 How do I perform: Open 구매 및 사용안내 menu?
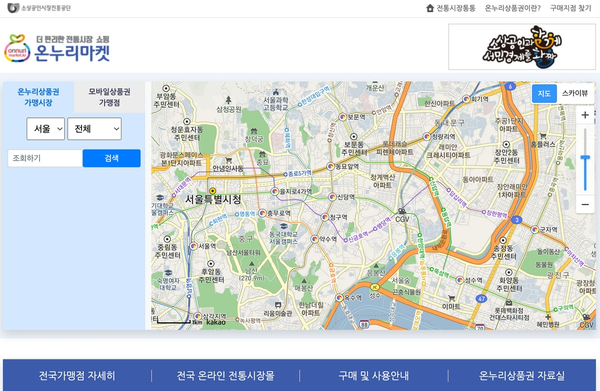(x=373, y=376)
